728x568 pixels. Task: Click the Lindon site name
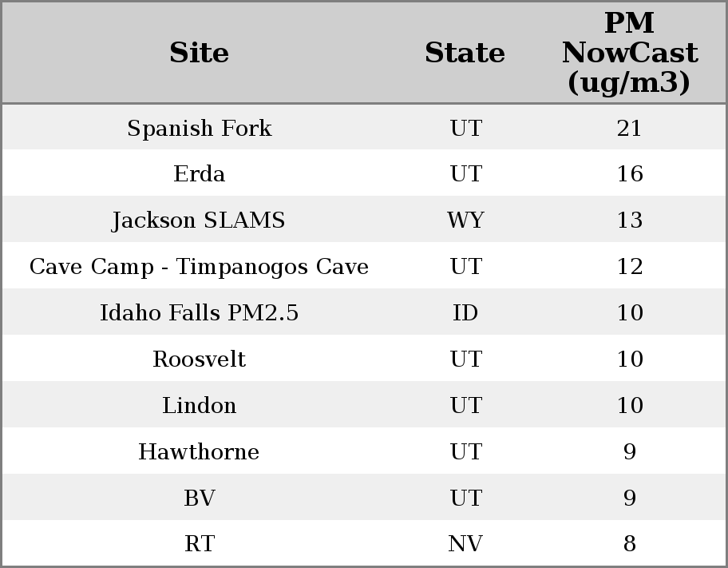pyautogui.click(x=200, y=406)
